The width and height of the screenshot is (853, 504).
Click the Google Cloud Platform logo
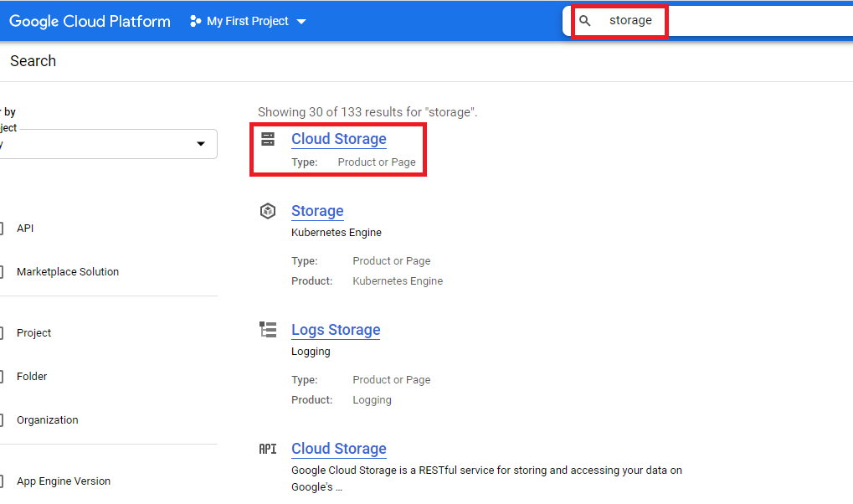[90, 21]
